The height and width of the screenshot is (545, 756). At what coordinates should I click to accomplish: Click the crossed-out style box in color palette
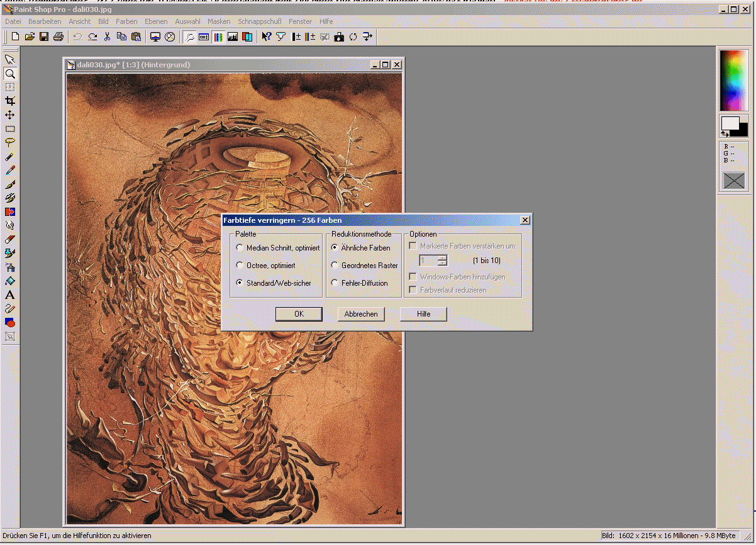[x=733, y=181]
